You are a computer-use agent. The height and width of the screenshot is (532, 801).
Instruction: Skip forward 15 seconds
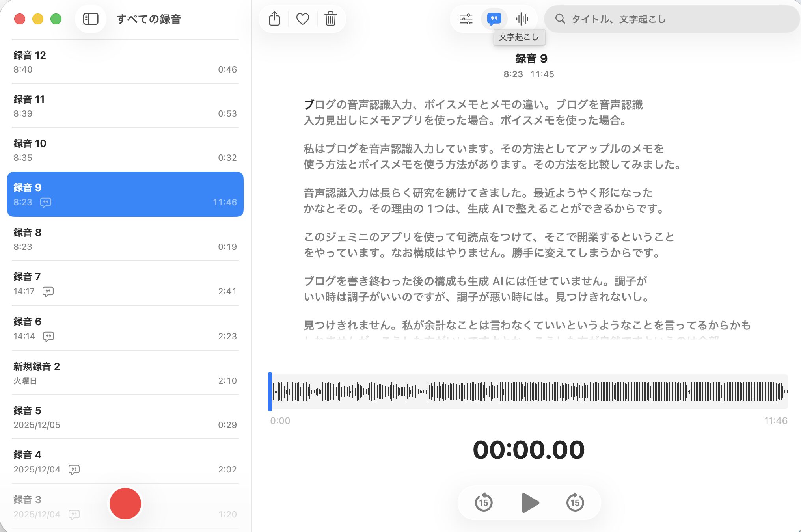[575, 502]
